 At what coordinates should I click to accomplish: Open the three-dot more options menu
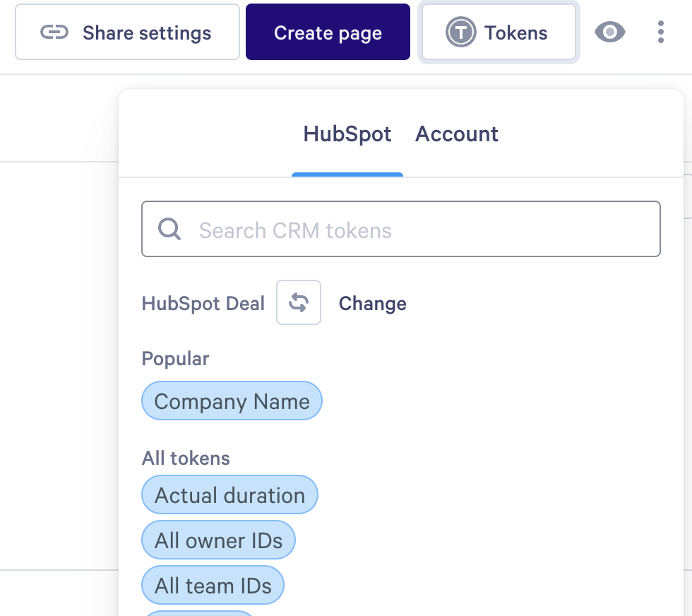tap(660, 32)
